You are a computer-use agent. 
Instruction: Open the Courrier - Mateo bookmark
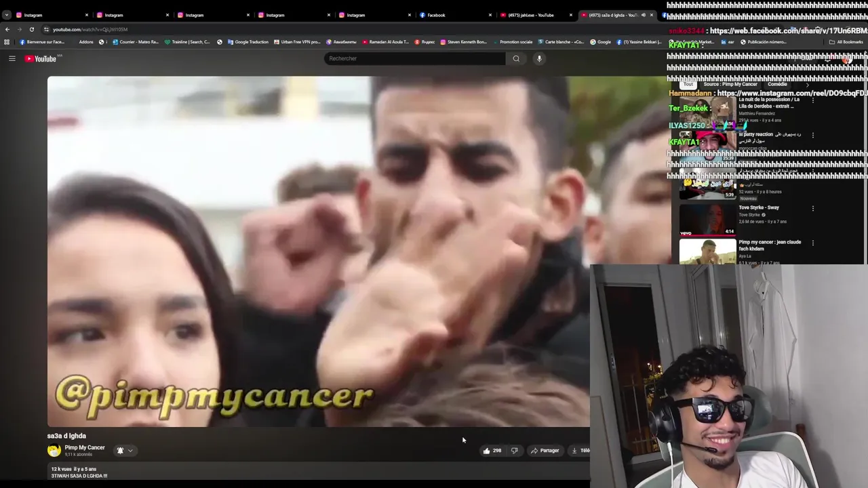click(x=135, y=42)
